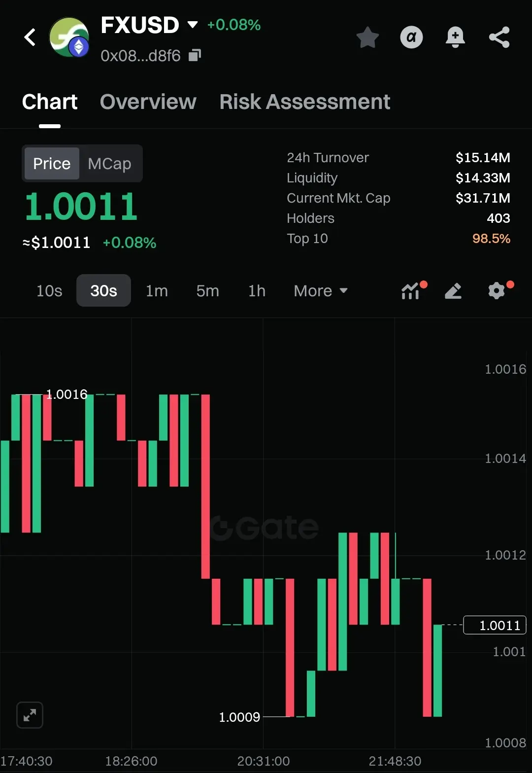Screen dimensions: 532x773
Task: Select the 1h timeframe
Action: coord(257,291)
